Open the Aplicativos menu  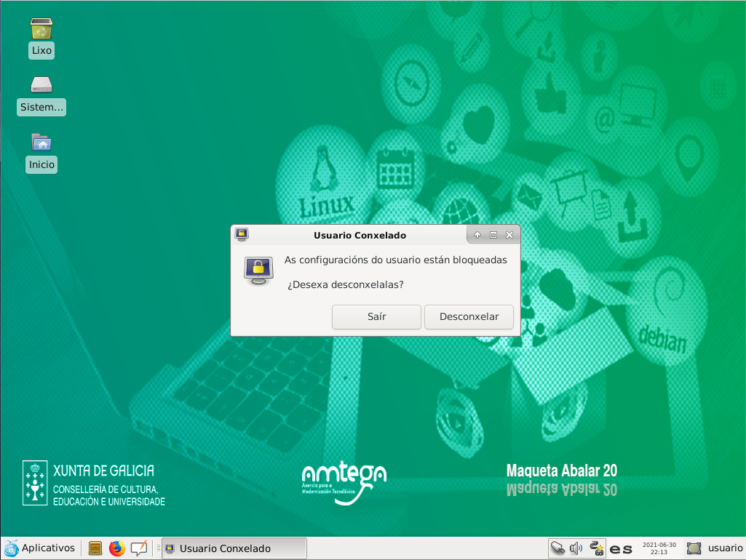(x=41, y=548)
